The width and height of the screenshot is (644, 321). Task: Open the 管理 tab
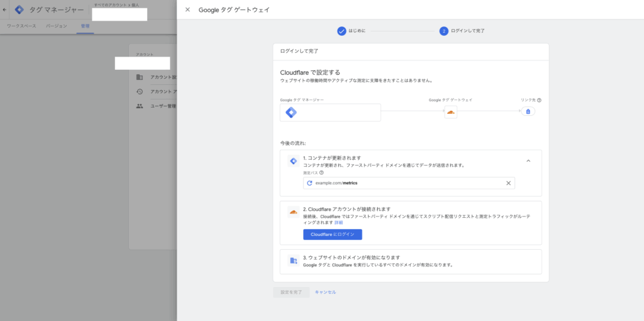click(x=85, y=26)
